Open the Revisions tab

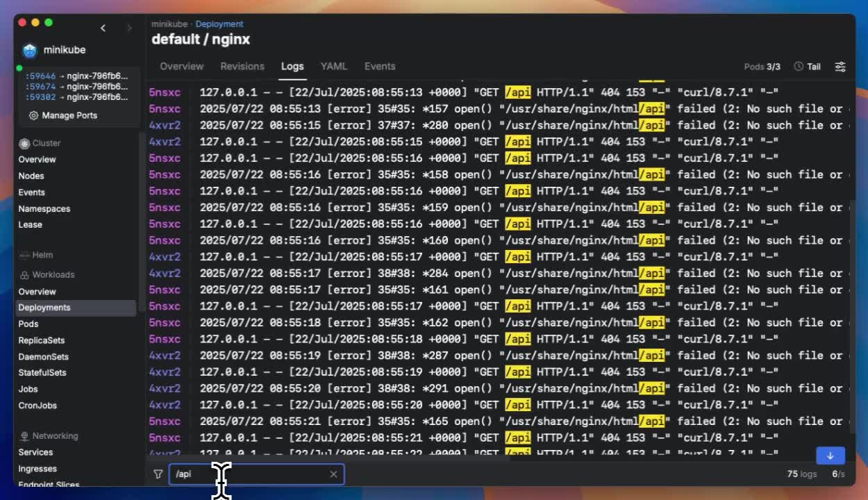coord(242,67)
